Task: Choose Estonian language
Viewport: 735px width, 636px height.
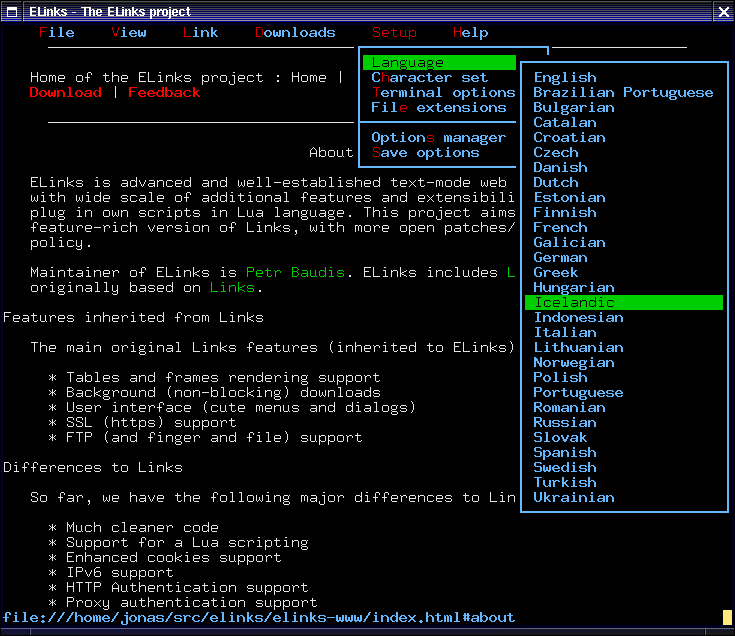Action: 624,197
